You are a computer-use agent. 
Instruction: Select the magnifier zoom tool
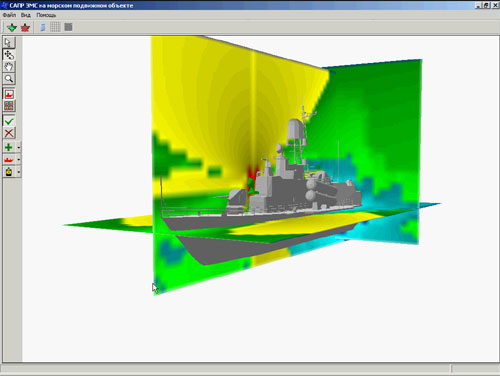9,79
